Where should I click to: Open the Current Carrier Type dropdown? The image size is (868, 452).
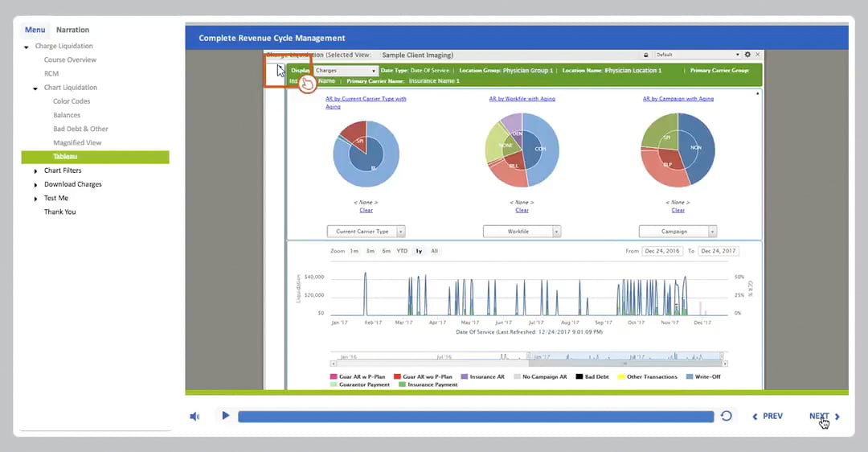pyautogui.click(x=366, y=232)
